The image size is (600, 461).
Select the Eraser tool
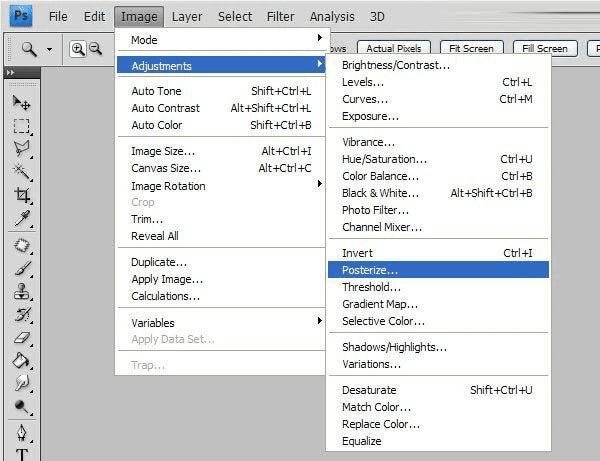point(22,338)
